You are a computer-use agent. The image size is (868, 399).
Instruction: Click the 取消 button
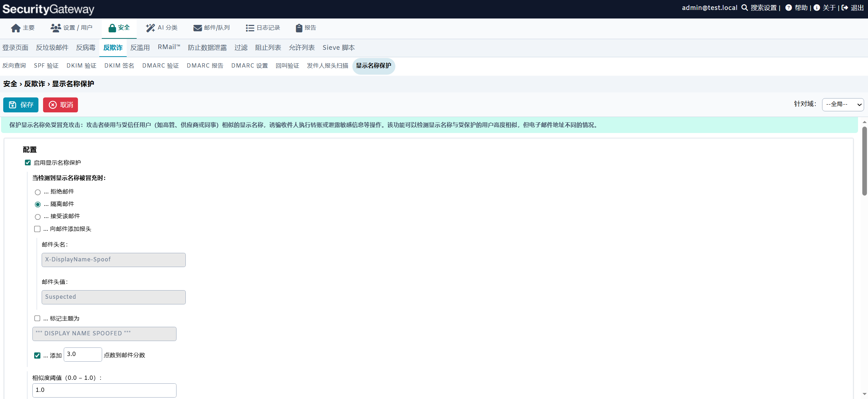click(61, 105)
